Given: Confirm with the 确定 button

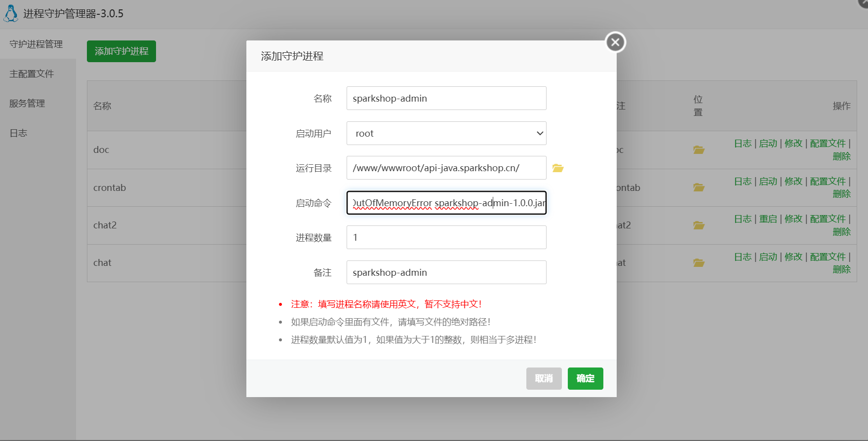Looking at the screenshot, I should [x=586, y=378].
